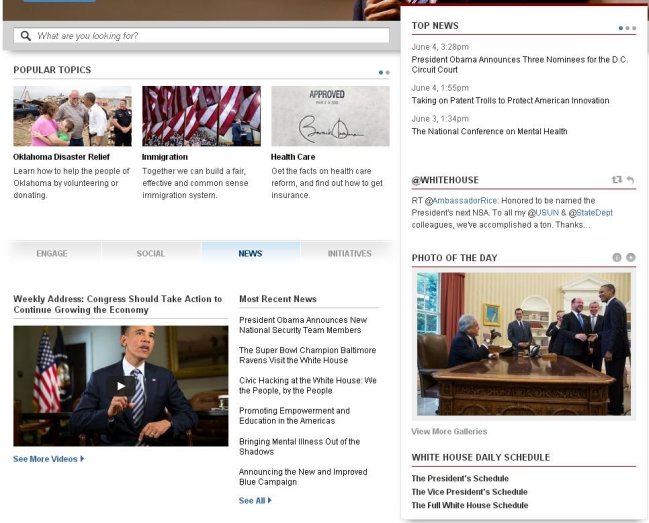Play the Weekly Address video
This screenshot has width=649, height=523.
pyautogui.click(x=120, y=386)
